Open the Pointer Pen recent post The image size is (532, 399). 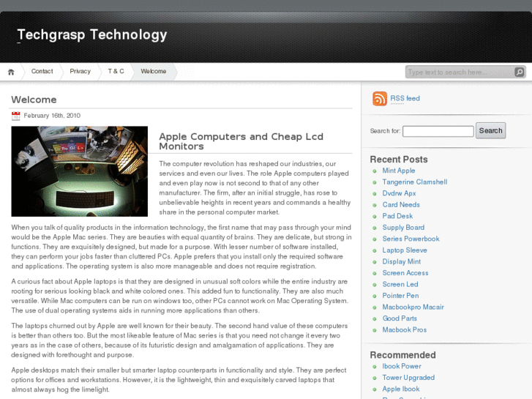click(400, 296)
